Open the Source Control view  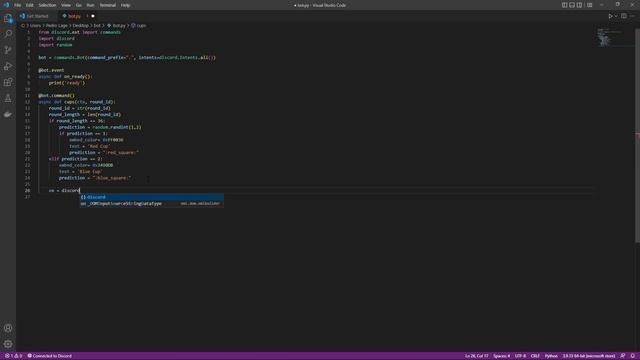[8, 50]
